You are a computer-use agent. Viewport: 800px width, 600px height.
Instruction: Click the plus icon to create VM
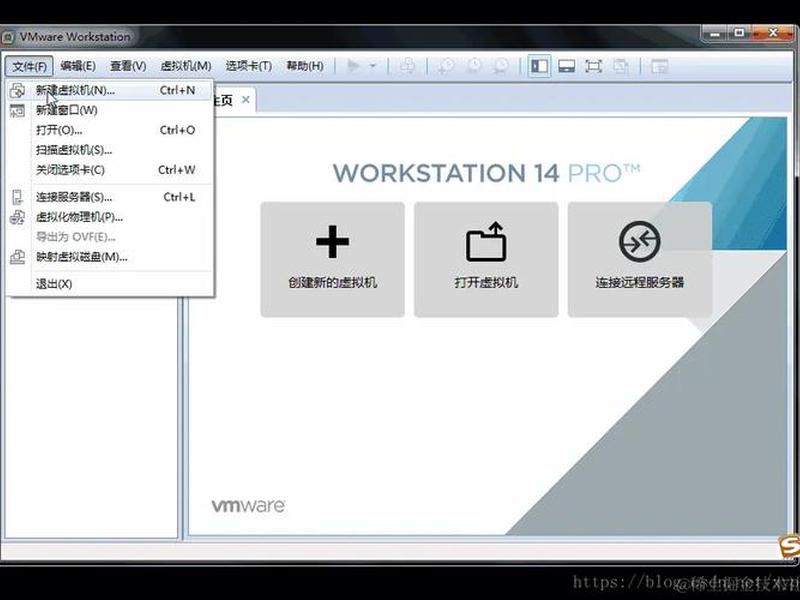point(333,241)
